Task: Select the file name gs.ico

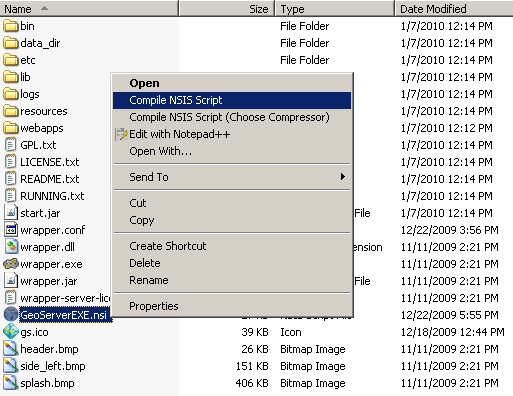Action: [x=34, y=332]
